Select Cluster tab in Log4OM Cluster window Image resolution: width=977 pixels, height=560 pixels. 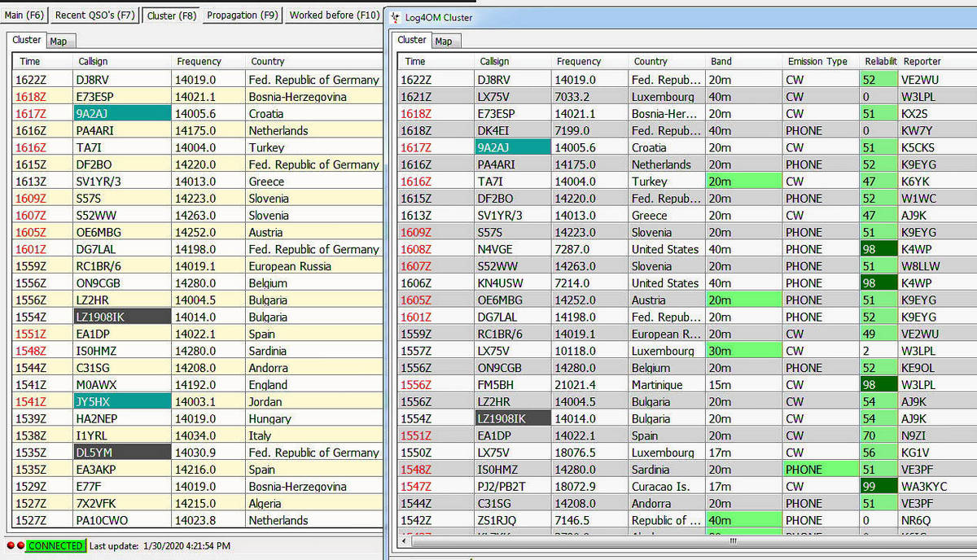[x=411, y=40]
